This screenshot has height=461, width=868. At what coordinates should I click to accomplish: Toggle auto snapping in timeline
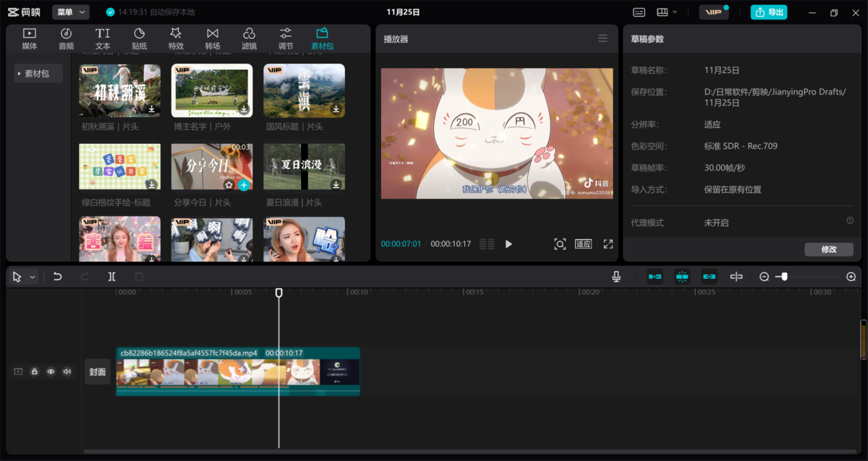pyautogui.click(x=681, y=277)
